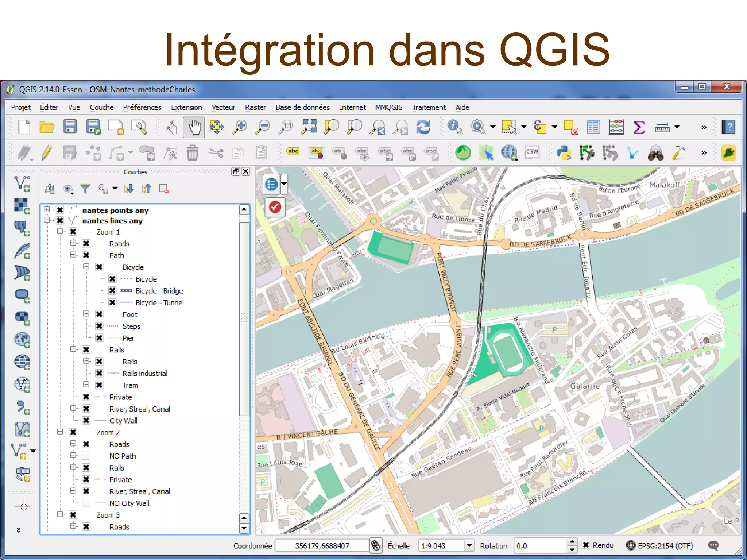The height and width of the screenshot is (560, 747).
Task: Open the Échelle scale dropdown arrow
Action: point(469,545)
